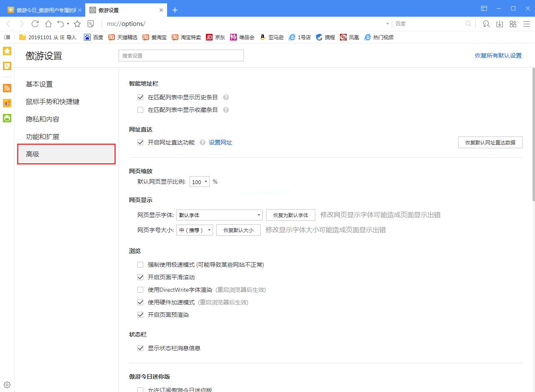This screenshot has width=535, height=392.
Task: Click the settings gear at bottom left
Action: click(x=7, y=384)
